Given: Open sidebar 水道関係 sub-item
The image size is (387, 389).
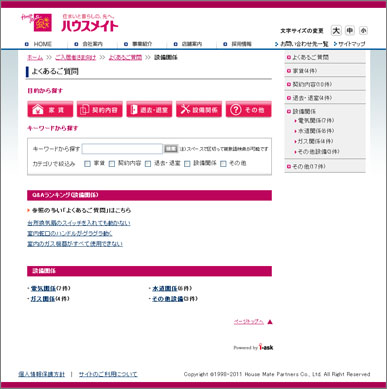Looking at the screenshot, I should pos(315,131).
